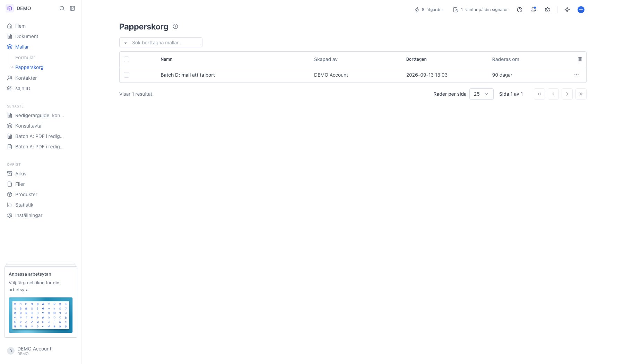This screenshot has height=364, width=624.
Task: Open the AI sparkle assistant icon
Action: [567, 10]
